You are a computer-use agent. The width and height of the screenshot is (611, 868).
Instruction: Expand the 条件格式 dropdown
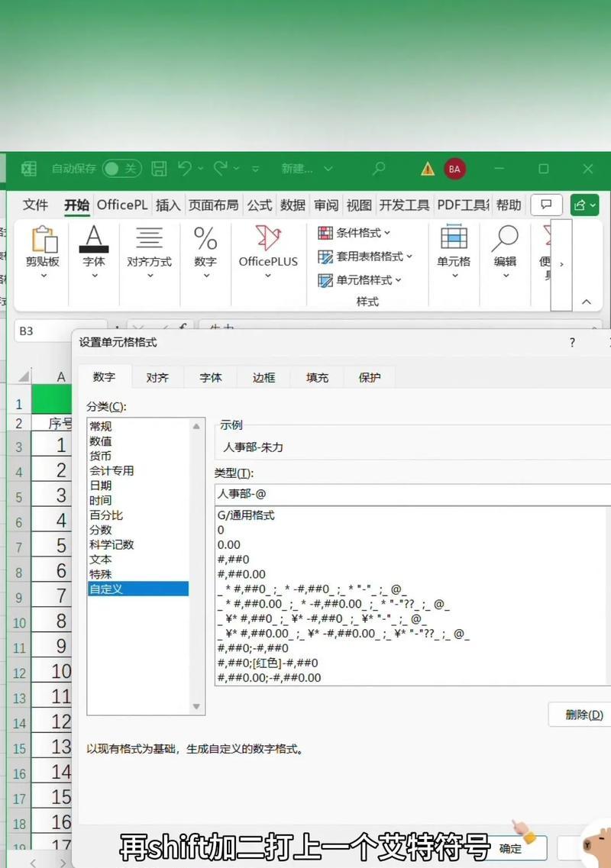coord(354,233)
